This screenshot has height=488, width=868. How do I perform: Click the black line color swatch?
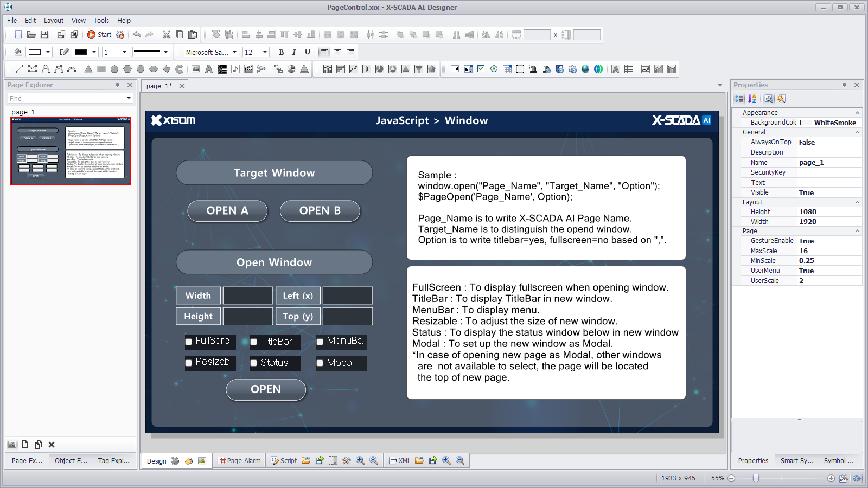pyautogui.click(x=81, y=52)
